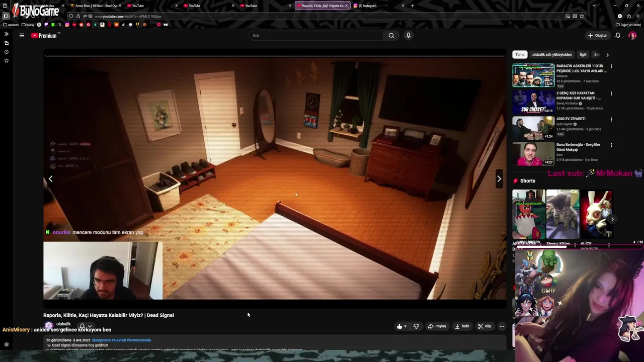644x362 pixels.
Task: Open options for 2 GENÇ KIZI video
Action: point(611,94)
